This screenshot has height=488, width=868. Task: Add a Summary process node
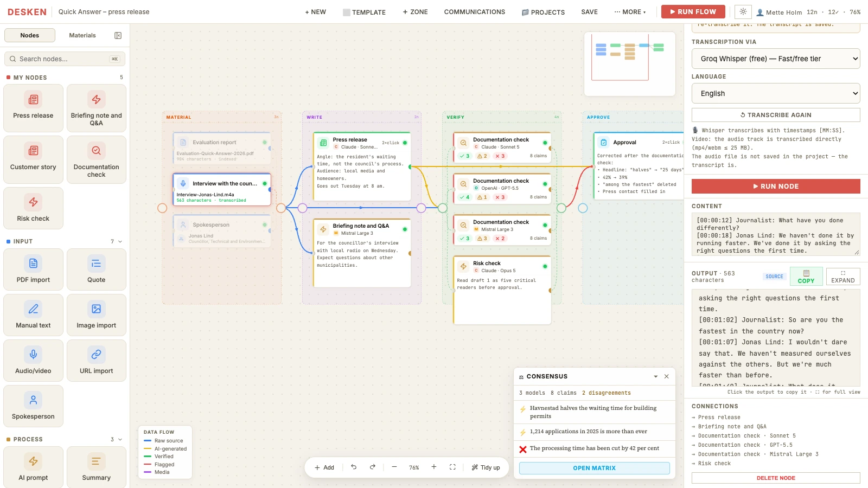96,467
